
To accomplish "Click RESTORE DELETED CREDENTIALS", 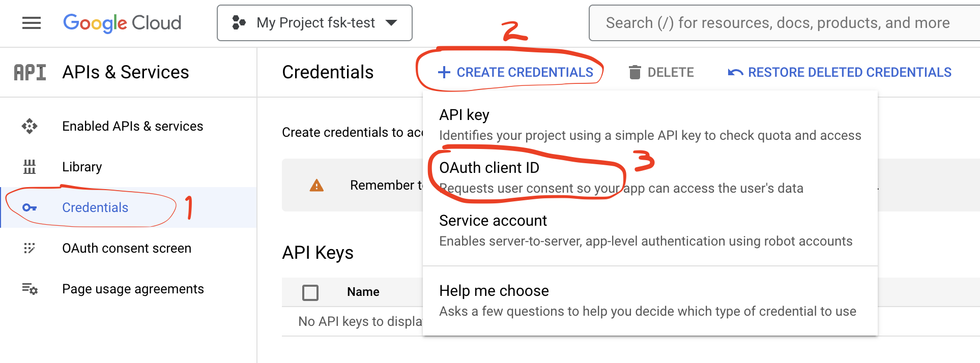I will coord(840,72).
